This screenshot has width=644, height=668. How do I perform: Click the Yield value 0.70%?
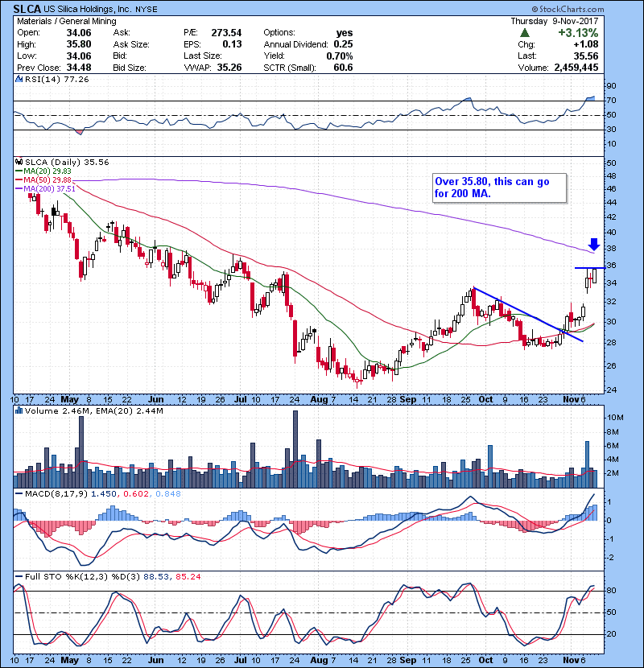pyautogui.click(x=340, y=56)
